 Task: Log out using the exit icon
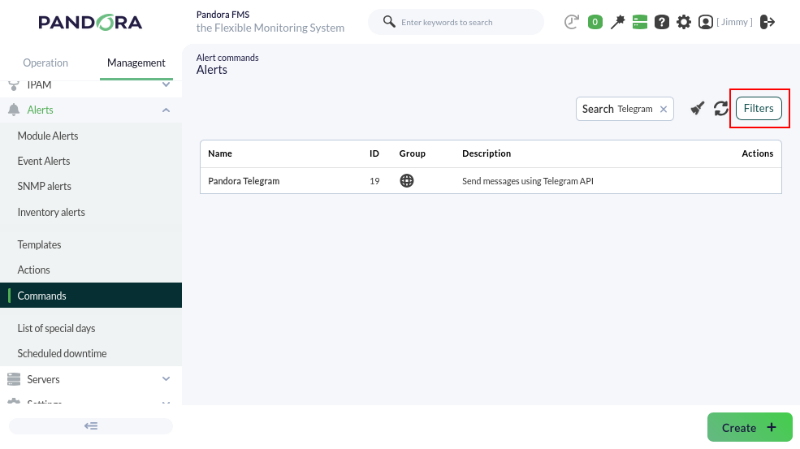(x=767, y=22)
